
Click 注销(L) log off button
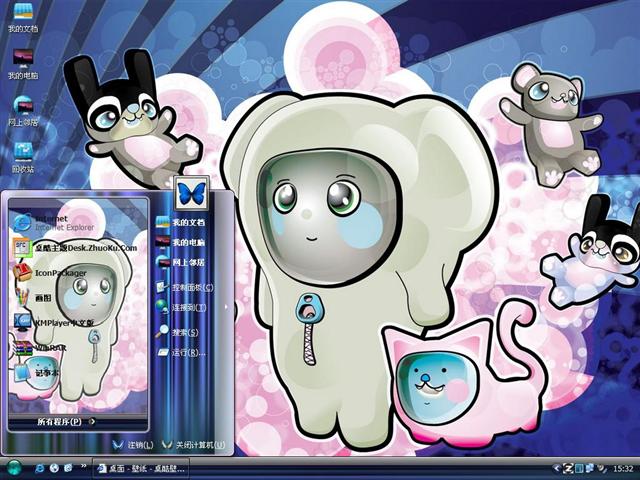pos(133,444)
